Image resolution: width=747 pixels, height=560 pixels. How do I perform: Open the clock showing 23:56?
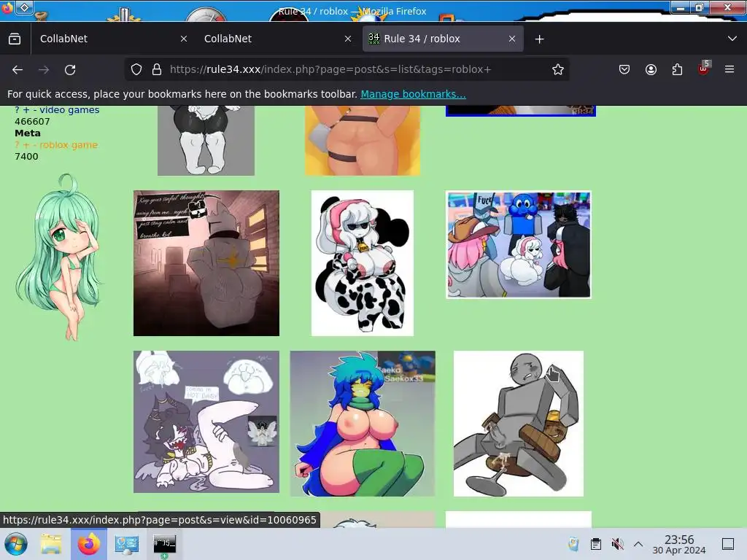(679, 544)
